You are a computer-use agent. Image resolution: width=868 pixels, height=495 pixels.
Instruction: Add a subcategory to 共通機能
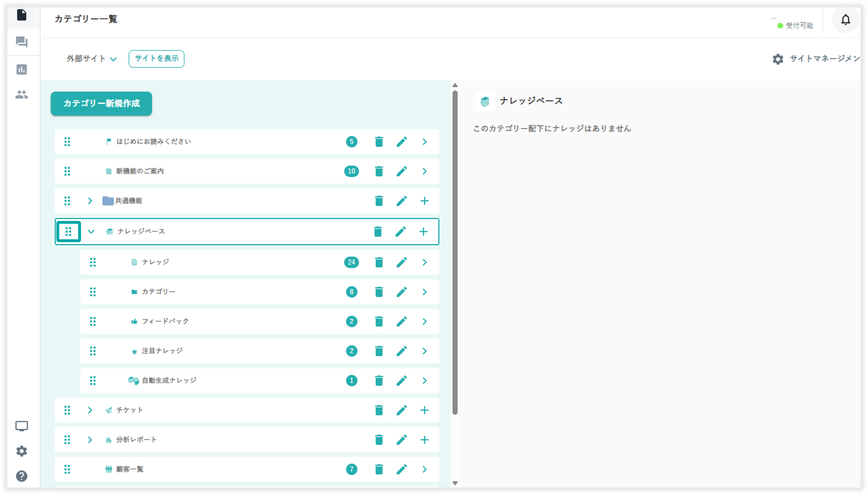424,201
